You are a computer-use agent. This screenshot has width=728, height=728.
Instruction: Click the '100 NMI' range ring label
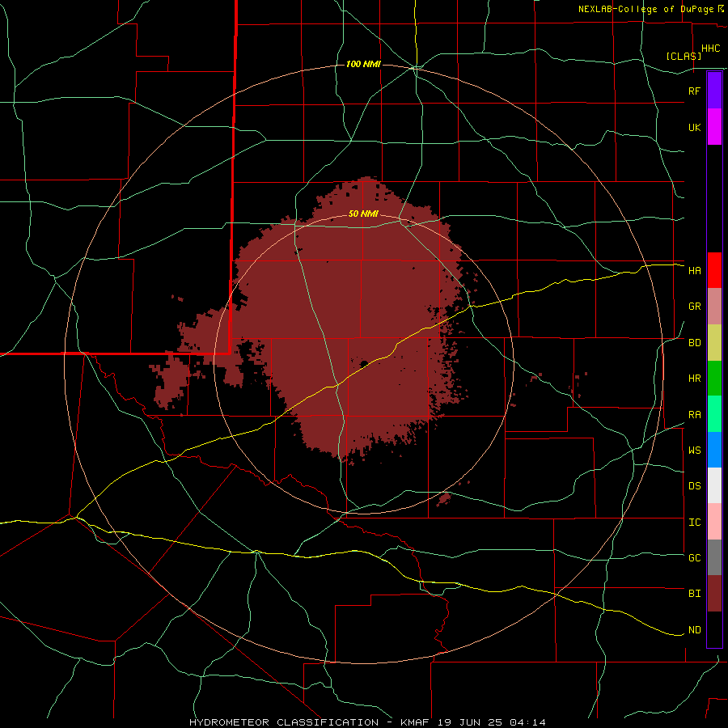363,64
